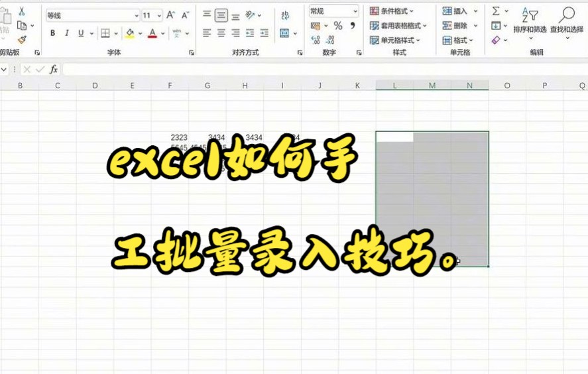Click the Insert Function fx button

pyautogui.click(x=54, y=70)
